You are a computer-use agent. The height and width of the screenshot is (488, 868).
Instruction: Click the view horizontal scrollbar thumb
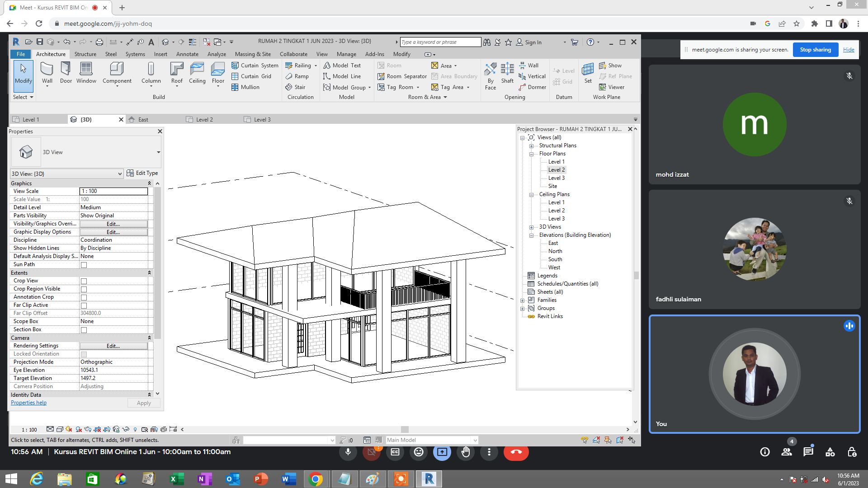(405, 430)
